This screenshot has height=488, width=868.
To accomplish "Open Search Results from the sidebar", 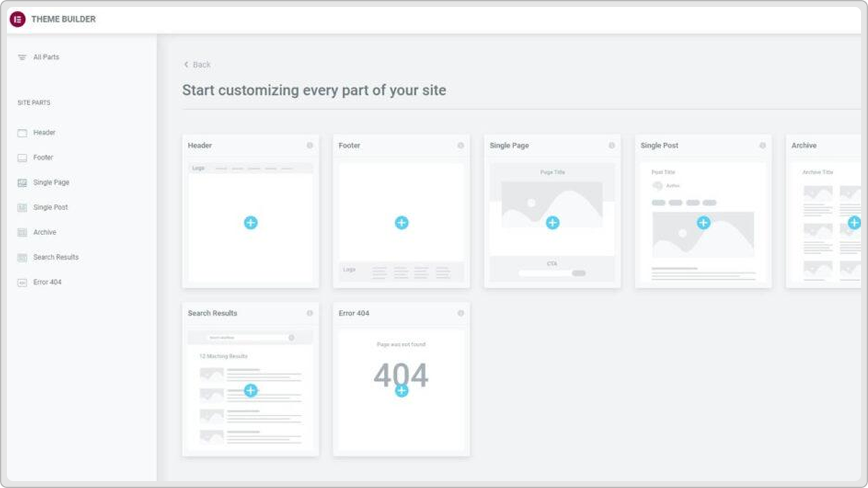I will tap(21, 257).
